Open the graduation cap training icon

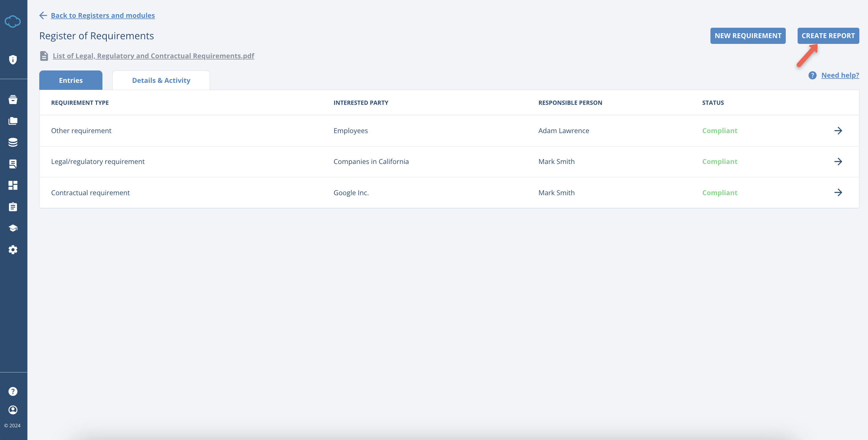pos(13,228)
